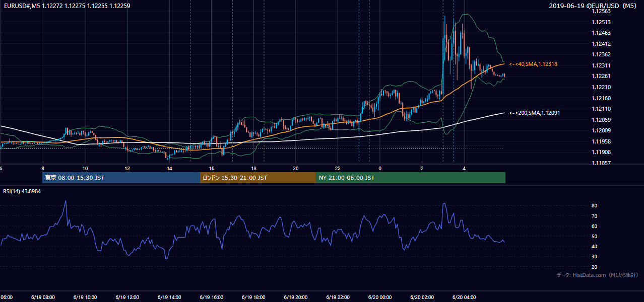Click the 2019-06-19 EUR/USD (M5) title

[x=593, y=6]
